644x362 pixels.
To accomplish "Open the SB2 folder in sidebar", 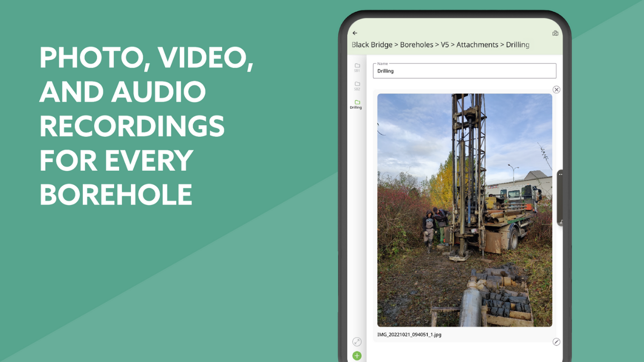I will tap(357, 86).
